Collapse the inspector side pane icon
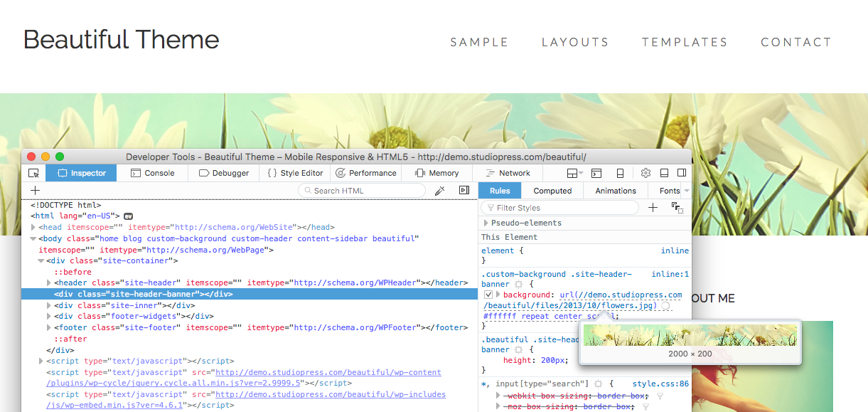Viewport: 868px width, 412px height. 464,191
